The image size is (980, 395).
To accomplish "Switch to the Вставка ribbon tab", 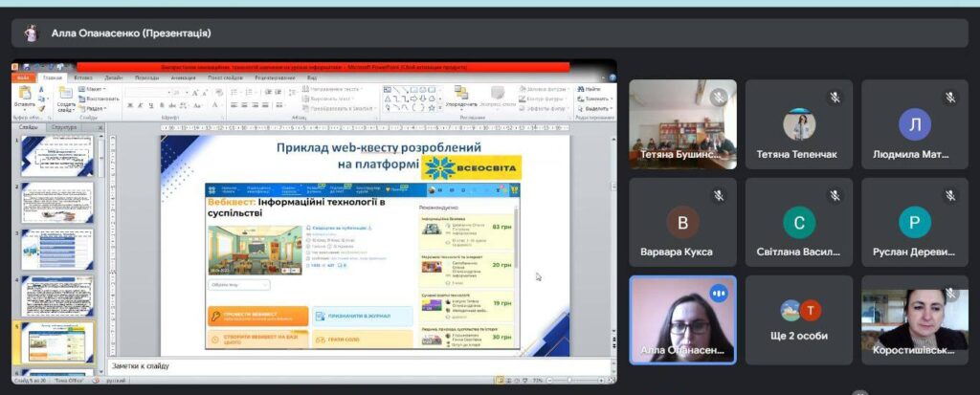I will [82, 77].
